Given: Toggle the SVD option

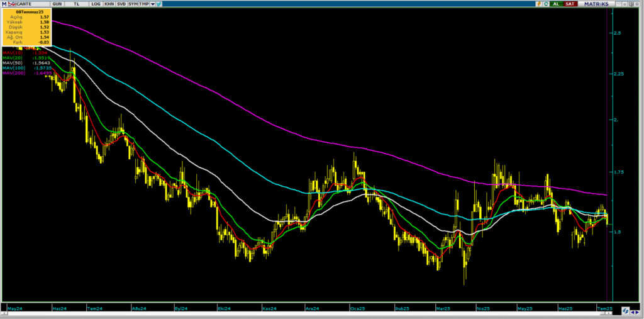Looking at the screenshot, I should pos(121,4).
